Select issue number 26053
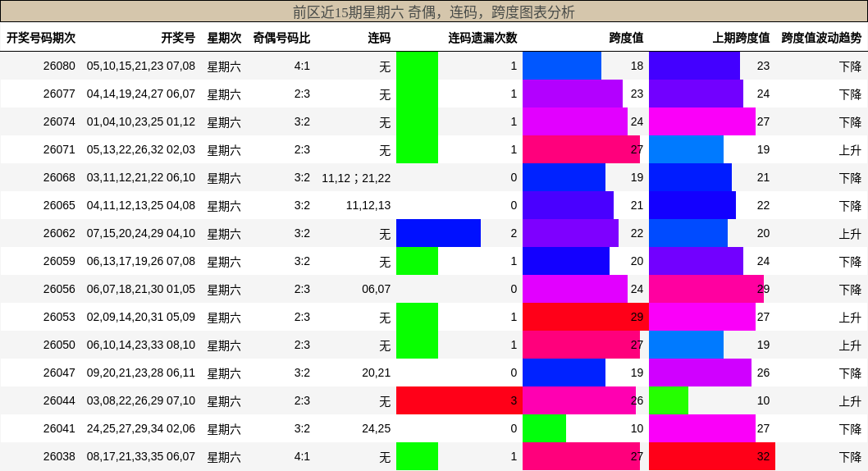The width and height of the screenshot is (868, 471). pos(59,317)
